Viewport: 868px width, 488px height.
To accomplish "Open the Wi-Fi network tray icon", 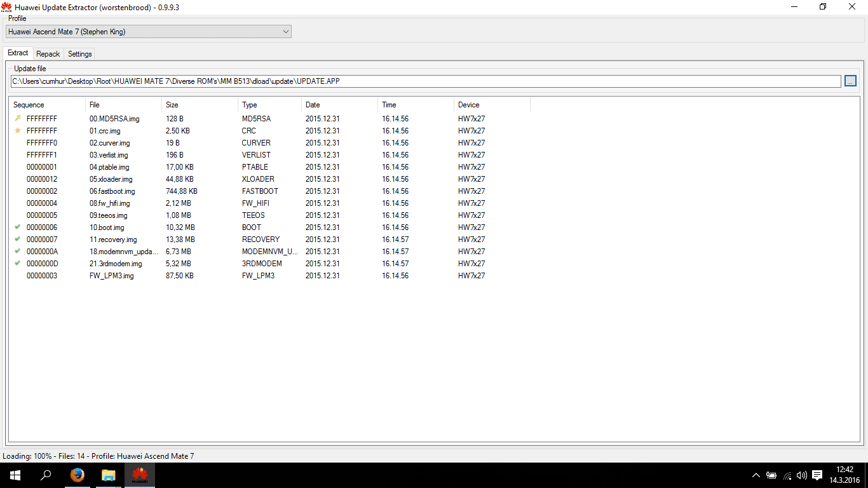I will [787, 475].
